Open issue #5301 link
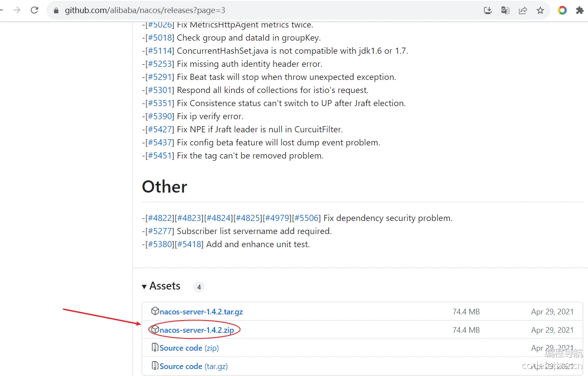The image size is (588, 376). pyautogui.click(x=159, y=90)
